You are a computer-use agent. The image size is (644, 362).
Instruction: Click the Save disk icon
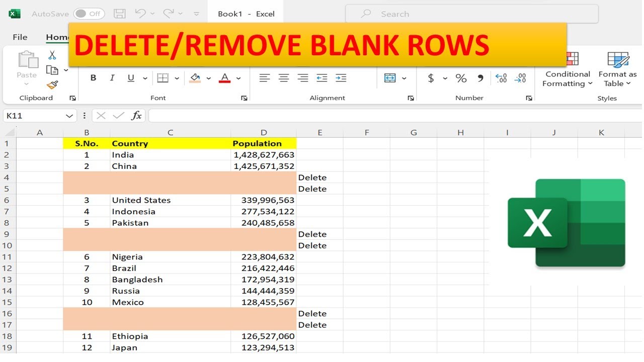(119, 14)
